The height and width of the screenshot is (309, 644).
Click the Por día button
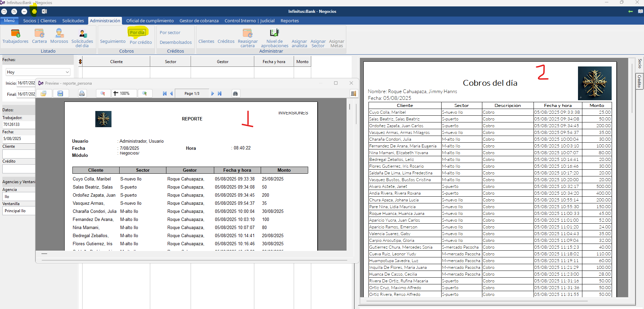[x=137, y=32]
